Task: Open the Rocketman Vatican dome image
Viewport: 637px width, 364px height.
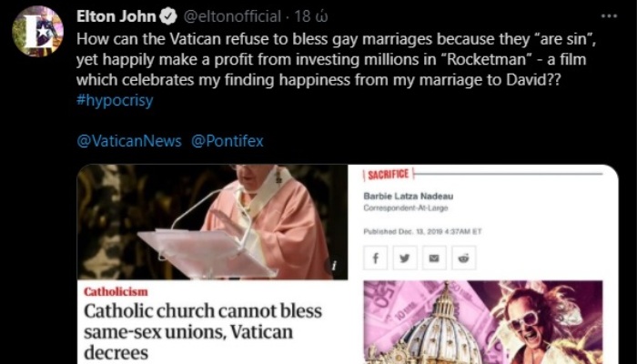Action: coord(483,322)
